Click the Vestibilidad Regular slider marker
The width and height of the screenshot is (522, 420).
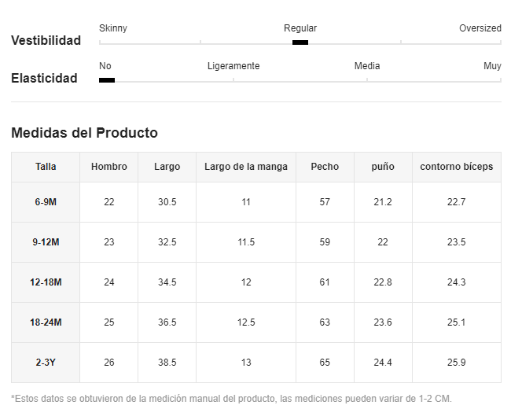pyautogui.click(x=300, y=42)
